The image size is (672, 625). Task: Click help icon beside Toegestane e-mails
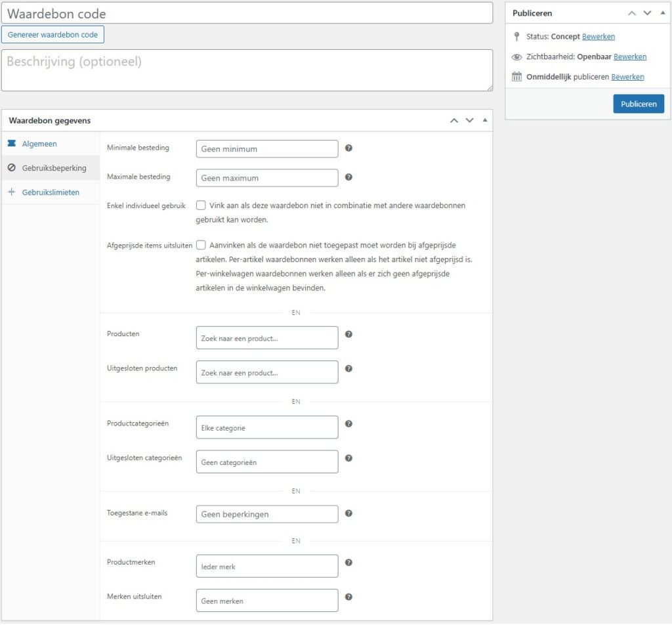click(348, 513)
